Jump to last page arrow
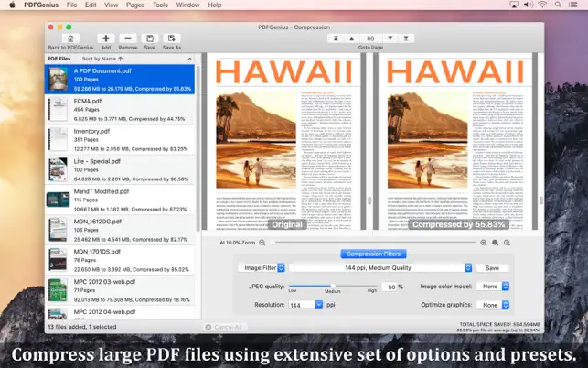Image resolution: width=588 pixels, height=368 pixels. click(406, 38)
